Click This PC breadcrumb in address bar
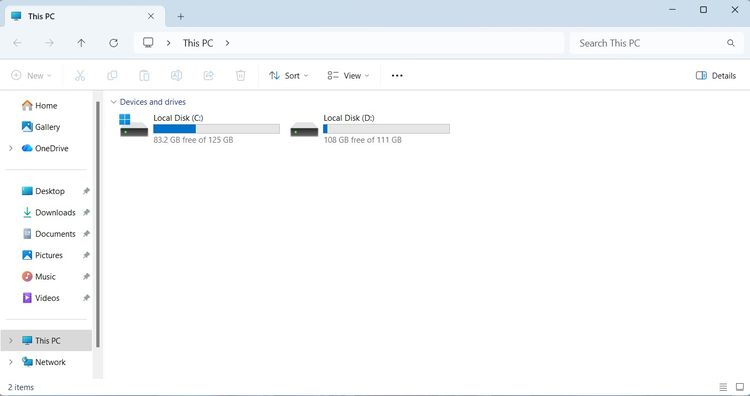750x396 pixels. (x=198, y=43)
